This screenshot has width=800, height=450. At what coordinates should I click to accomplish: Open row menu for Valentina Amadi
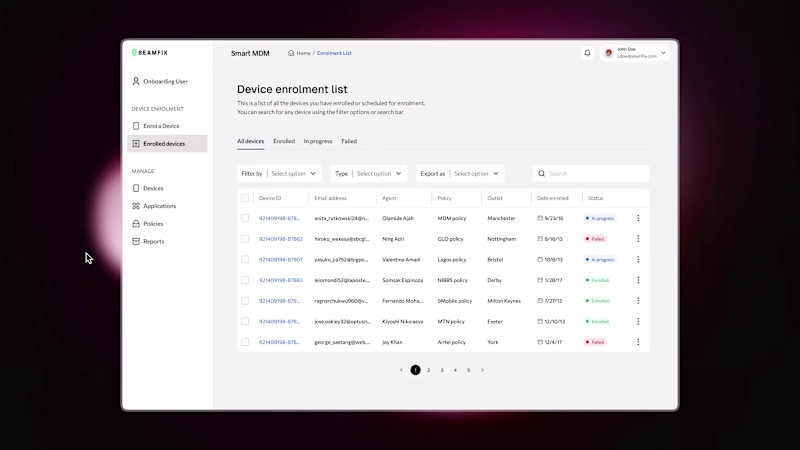(638, 260)
